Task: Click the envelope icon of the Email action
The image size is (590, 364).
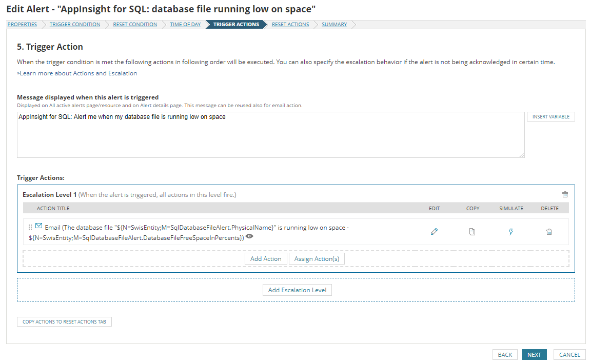Action: coord(39,226)
